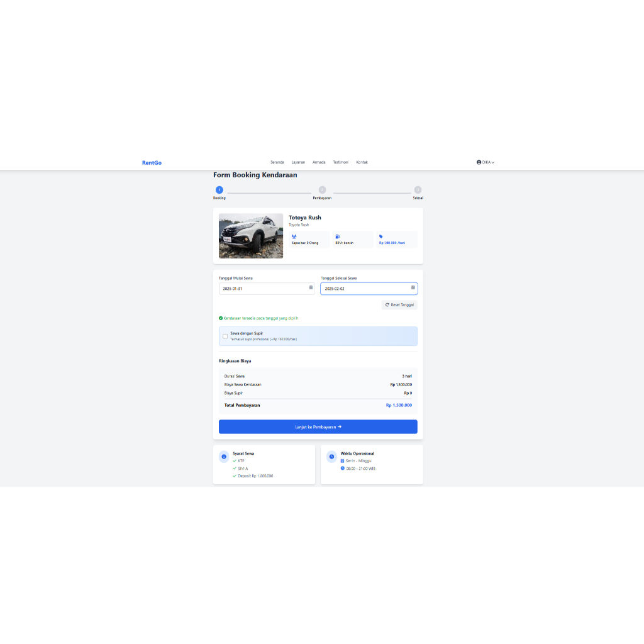Open calendar picker for Tanggal Mulai Sewa
The image size is (644, 644).
click(x=311, y=288)
